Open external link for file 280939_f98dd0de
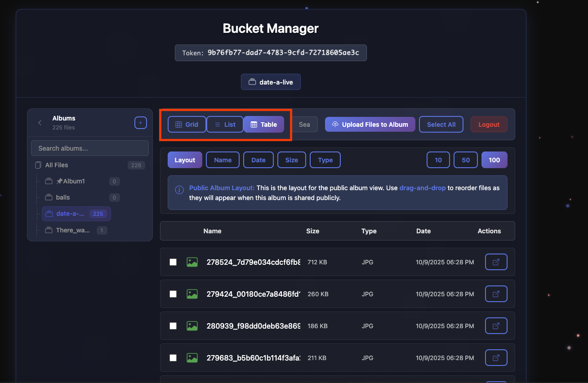 pos(496,326)
